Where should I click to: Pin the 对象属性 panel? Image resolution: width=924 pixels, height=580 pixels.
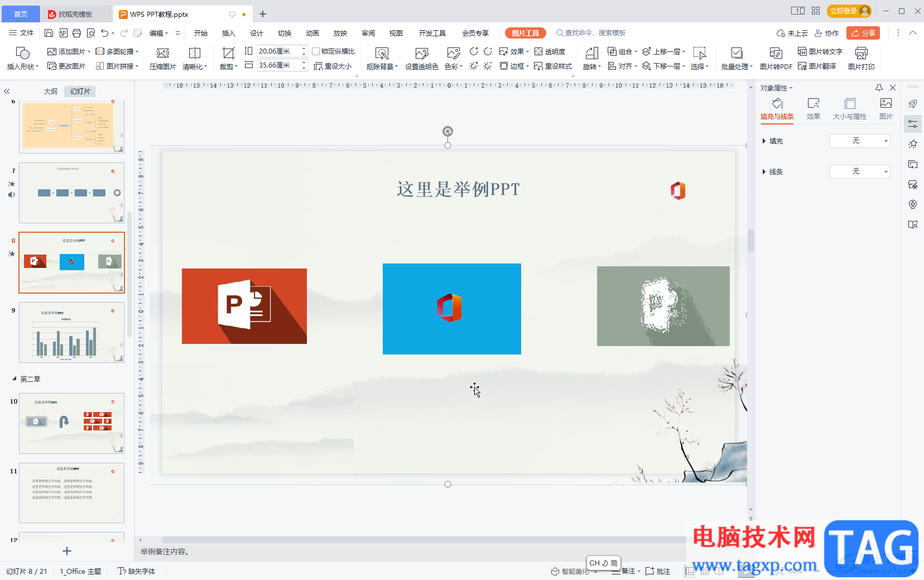pyautogui.click(x=879, y=88)
